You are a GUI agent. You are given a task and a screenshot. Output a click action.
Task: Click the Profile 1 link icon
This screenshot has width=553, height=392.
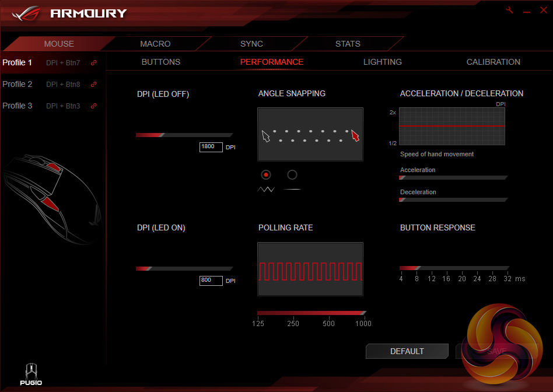tap(93, 63)
